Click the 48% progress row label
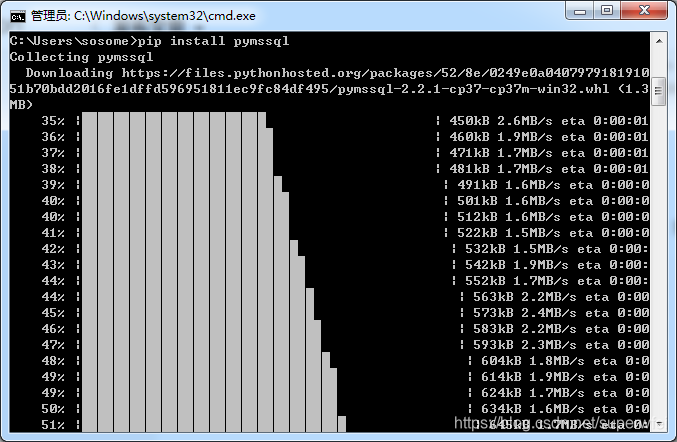 (x=53, y=360)
